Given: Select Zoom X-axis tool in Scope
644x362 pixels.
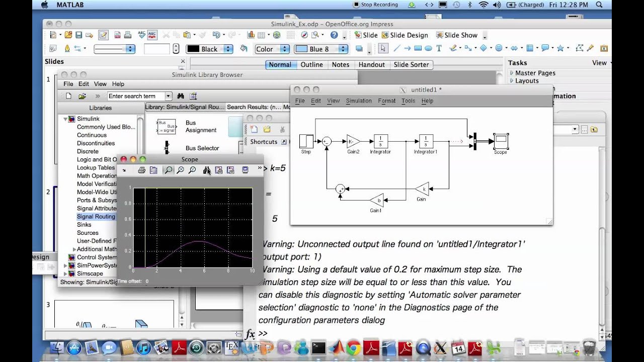Looking at the screenshot, I should [x=180, y=170].
